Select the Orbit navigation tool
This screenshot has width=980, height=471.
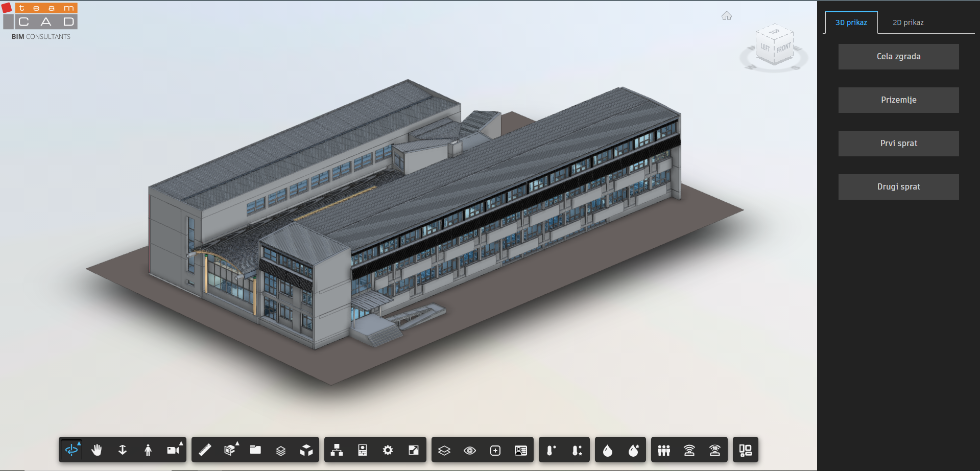click(71, 450)
